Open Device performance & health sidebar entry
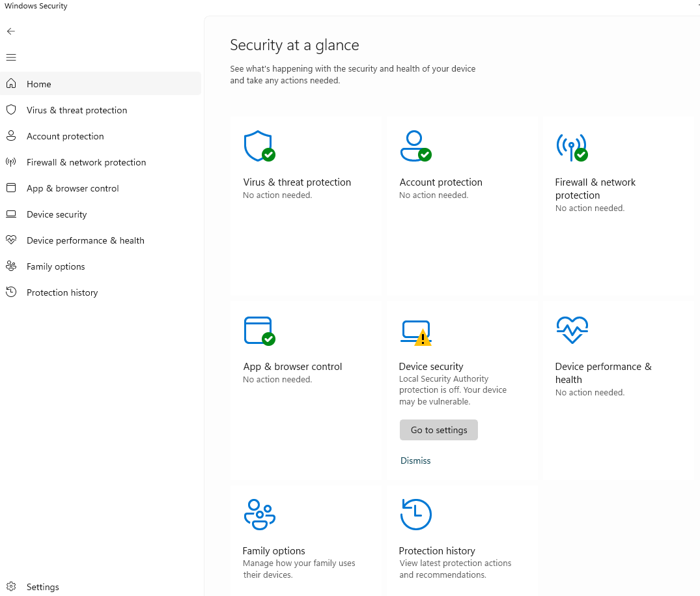 coord(100,240)
